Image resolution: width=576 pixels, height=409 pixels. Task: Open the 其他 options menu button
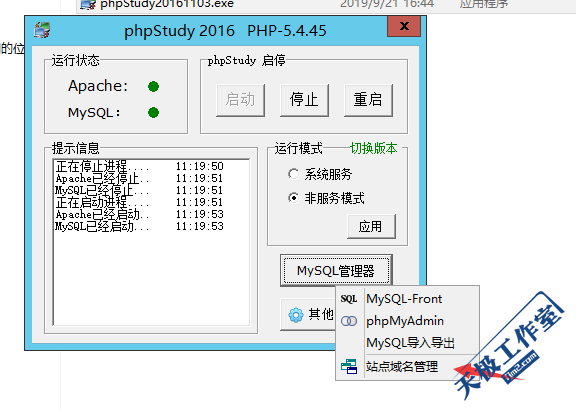pos(308,315)
